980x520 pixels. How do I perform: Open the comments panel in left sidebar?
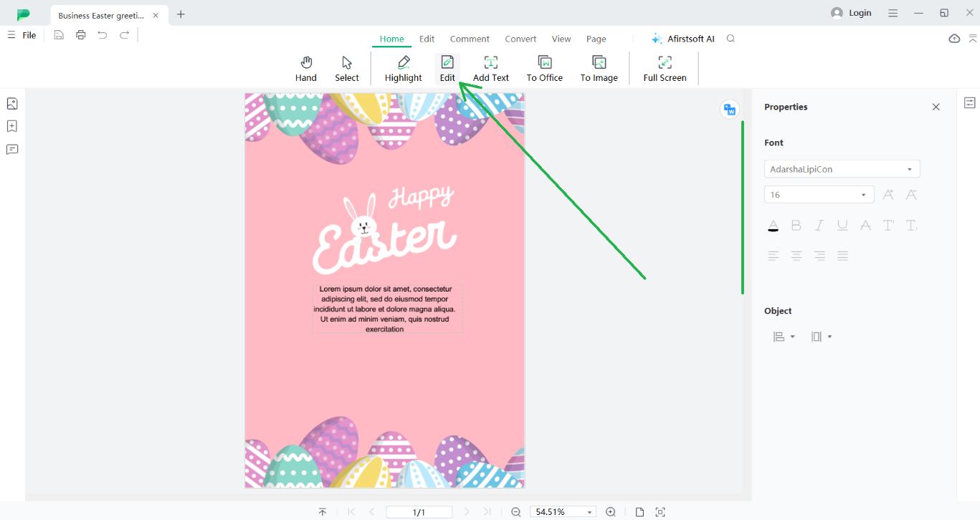[x=12, y=149]
